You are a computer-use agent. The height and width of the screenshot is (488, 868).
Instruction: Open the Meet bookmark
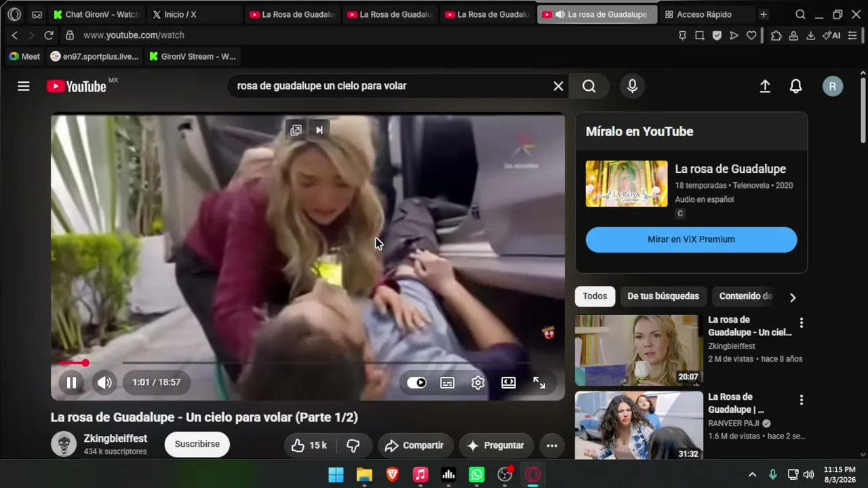[x=24, y=56]
